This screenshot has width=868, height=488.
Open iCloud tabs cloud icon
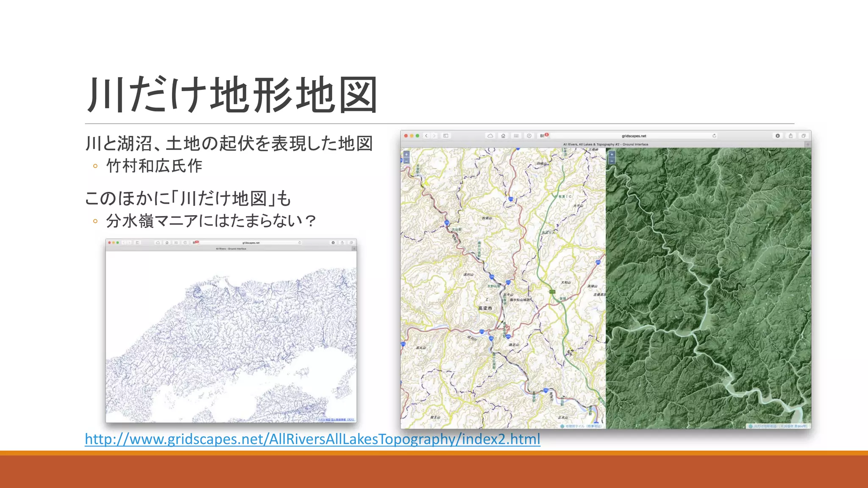tap(490, 136)
